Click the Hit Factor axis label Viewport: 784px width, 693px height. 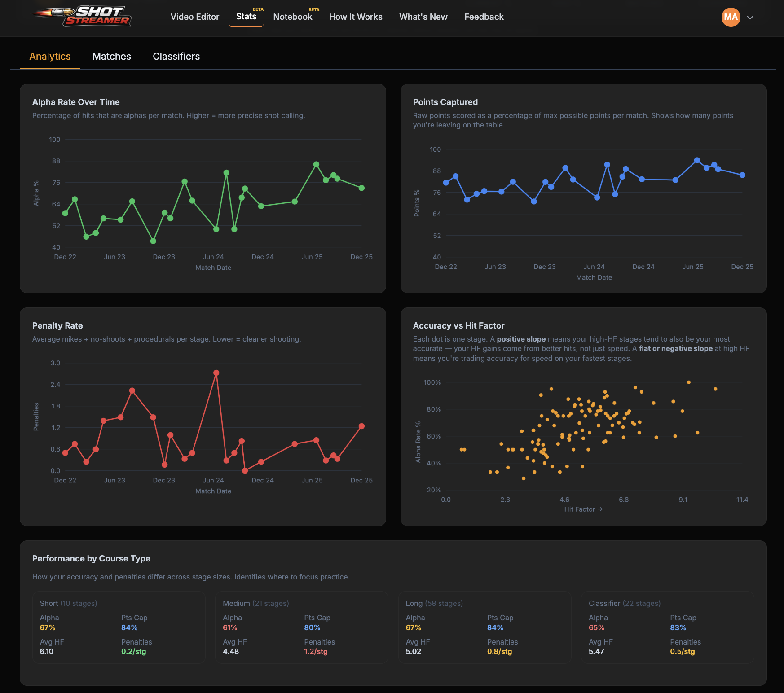coord(583,509)
